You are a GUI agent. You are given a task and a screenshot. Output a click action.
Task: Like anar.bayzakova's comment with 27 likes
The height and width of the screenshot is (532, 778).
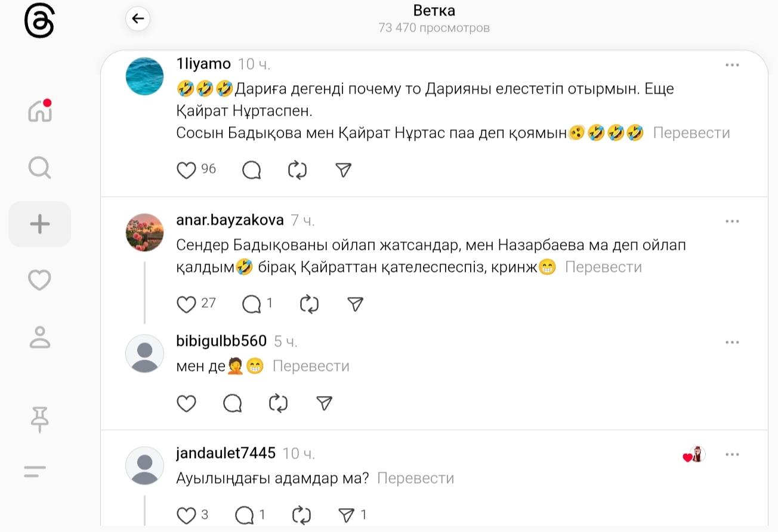pyautogui.click(x=187, y=304)
